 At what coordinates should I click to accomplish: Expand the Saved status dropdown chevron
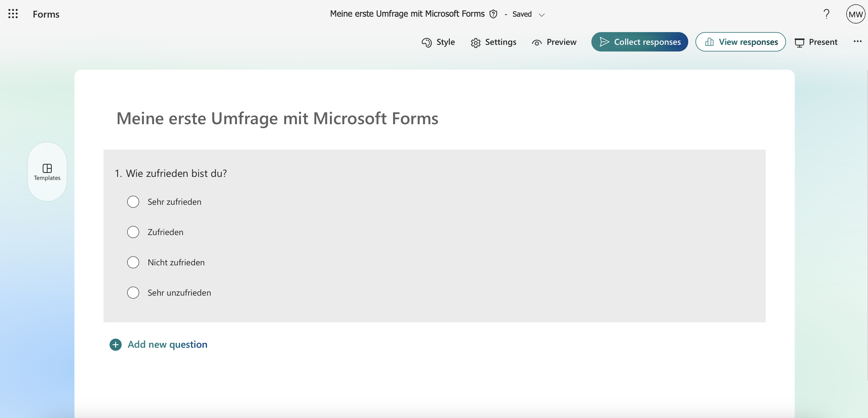541,15
